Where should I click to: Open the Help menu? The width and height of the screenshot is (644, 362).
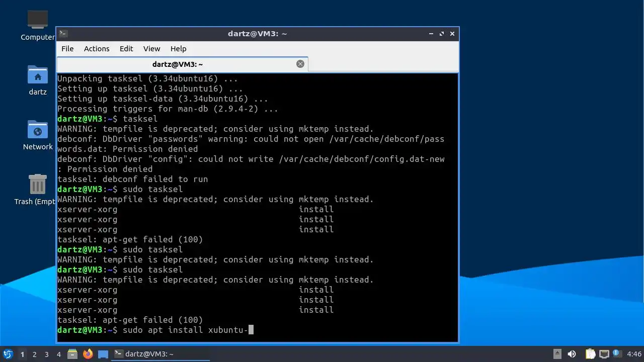pos(179,49)
